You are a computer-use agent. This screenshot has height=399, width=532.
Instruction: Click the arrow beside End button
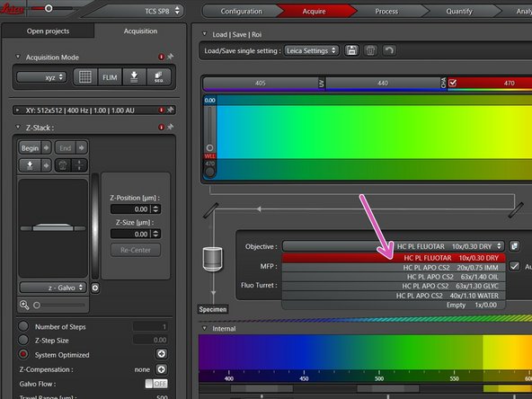pos(82,148)
